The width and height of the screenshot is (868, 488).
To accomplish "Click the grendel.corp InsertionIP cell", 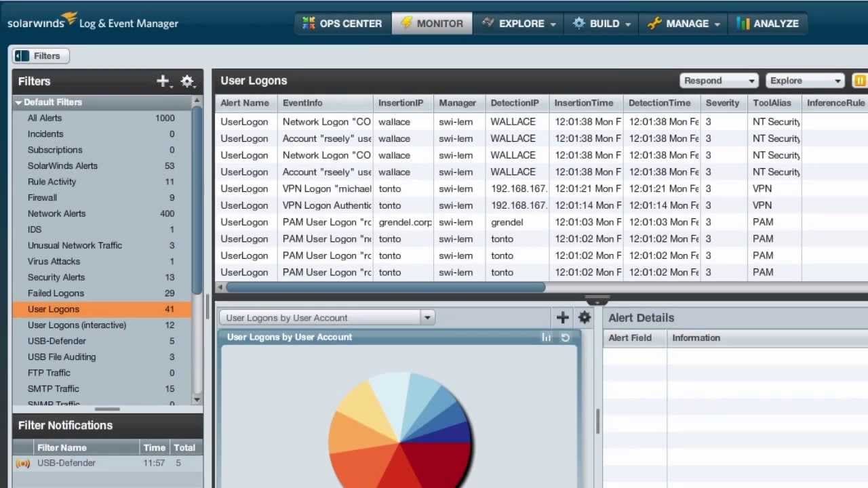I will pyautogui.click(x=403, y=222).
